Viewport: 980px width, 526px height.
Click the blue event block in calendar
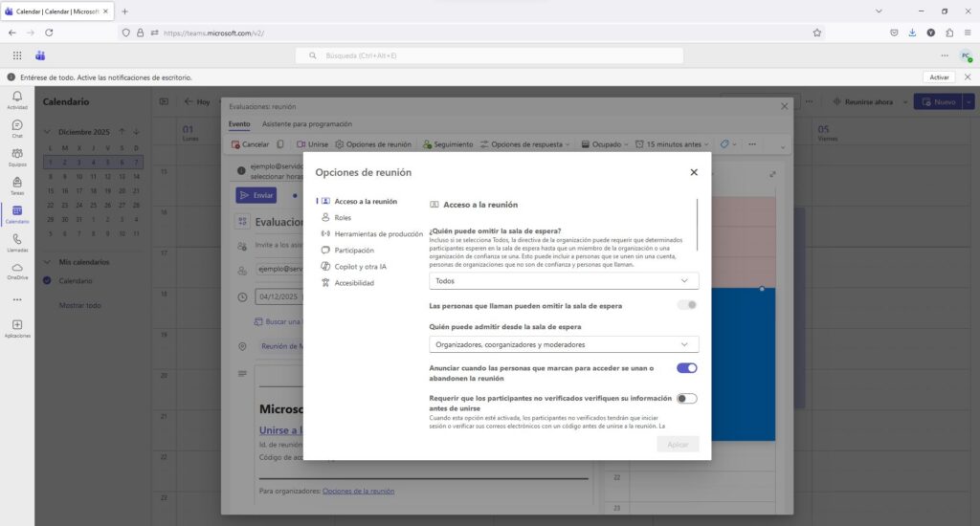[744, 364]
